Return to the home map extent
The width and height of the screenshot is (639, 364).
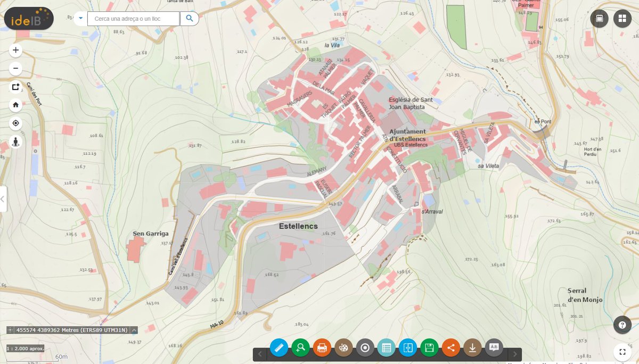tap(15, 105)
